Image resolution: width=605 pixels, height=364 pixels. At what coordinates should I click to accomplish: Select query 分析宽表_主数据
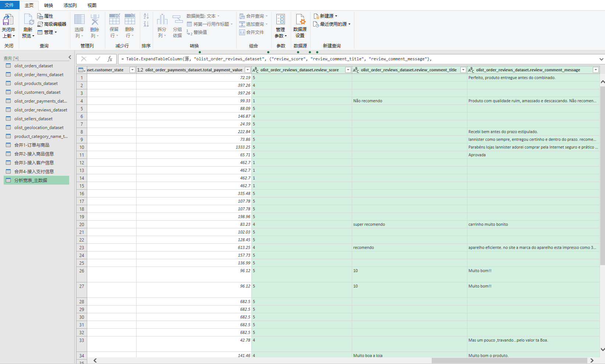pyautogui.click(x=36, y=181)
